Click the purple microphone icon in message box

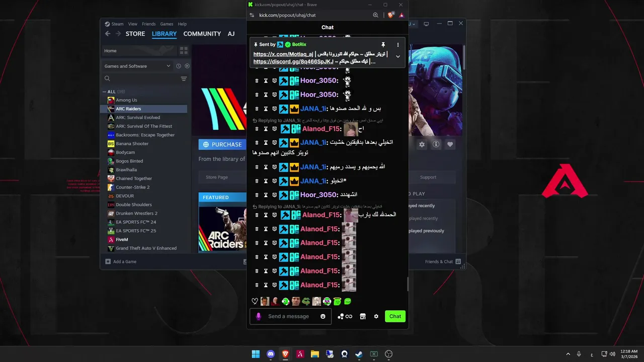pos(259,316)
